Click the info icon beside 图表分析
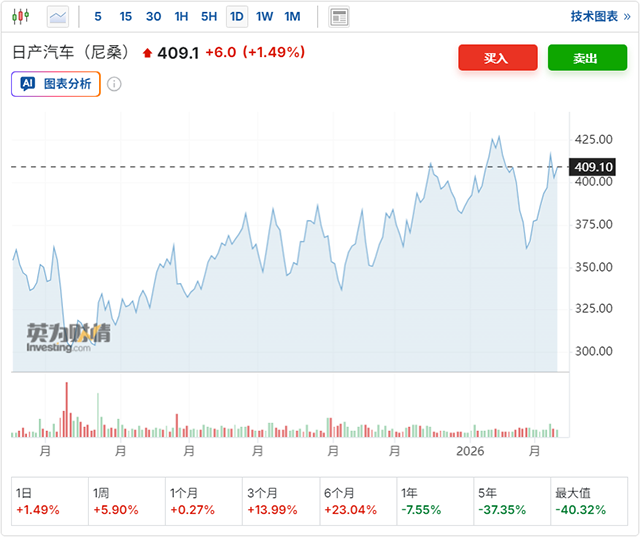The width and height of the screenshot is (640, 537). [x=114, y=84]
